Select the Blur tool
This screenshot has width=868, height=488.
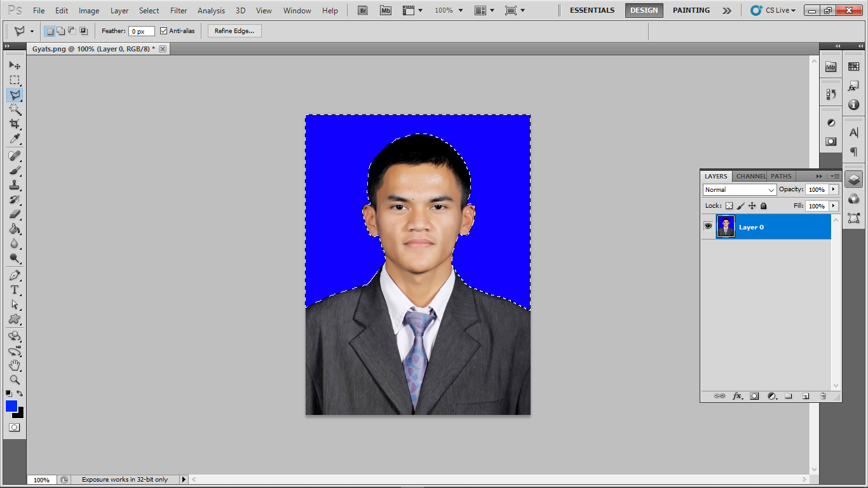point(15,243)
